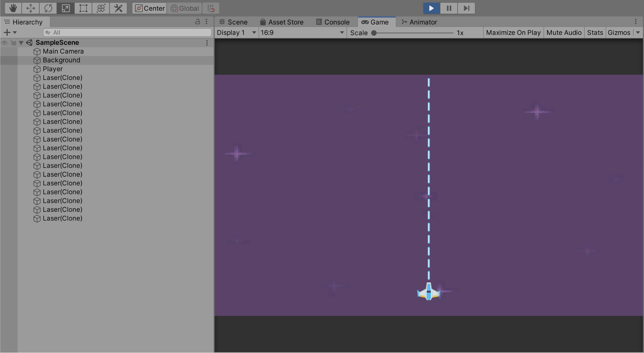This screenshot has width=644, height=353.
Task: Lock the Hierarchy panel
Action: pyautogui.click(x=197, y=22)
